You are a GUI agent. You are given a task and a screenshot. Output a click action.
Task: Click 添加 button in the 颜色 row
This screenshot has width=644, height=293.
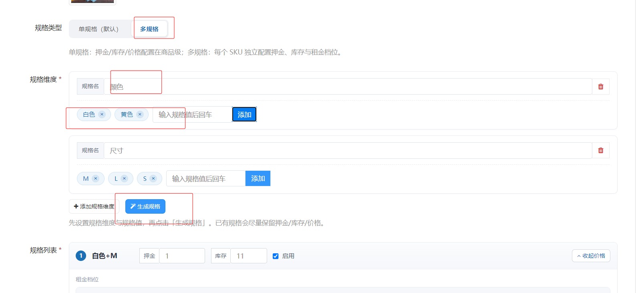244,115
